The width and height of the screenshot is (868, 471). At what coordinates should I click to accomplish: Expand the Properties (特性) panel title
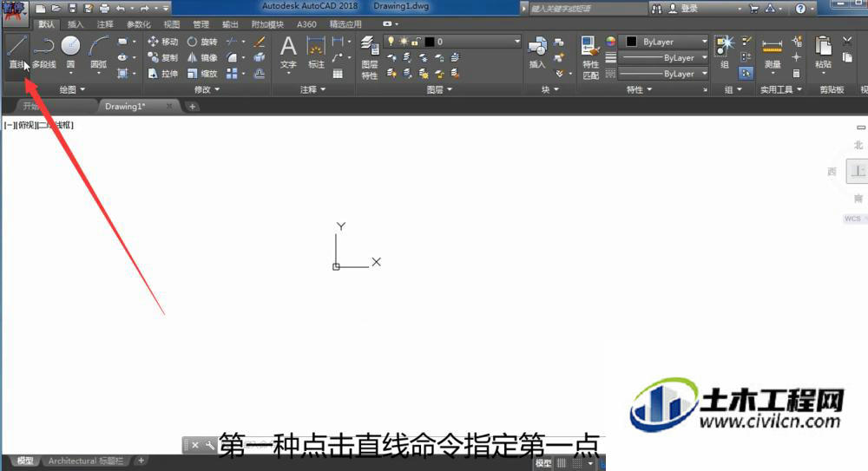click(639, 89)
